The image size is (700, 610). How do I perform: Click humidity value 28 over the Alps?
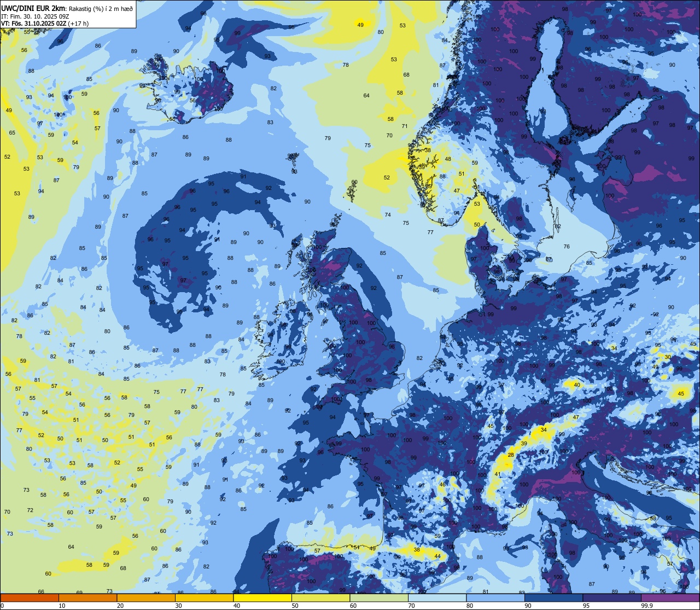coord(511,455)
